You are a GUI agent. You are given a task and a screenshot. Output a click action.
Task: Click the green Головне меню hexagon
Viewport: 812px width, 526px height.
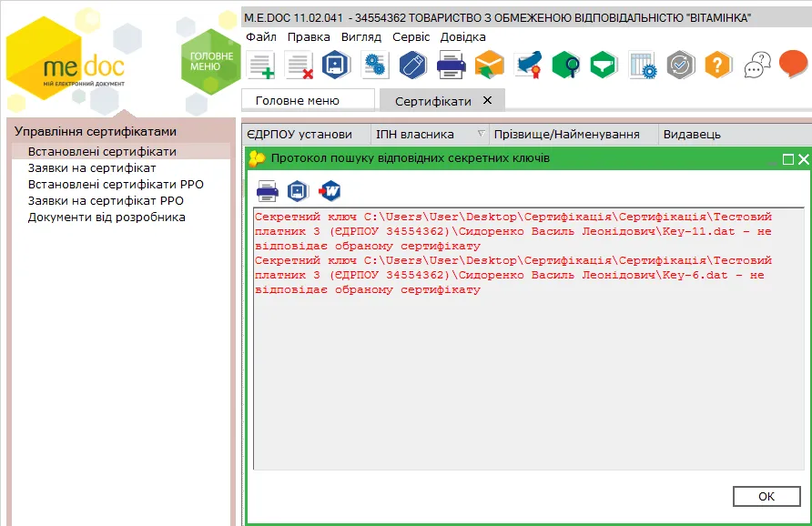click(211, 62)
